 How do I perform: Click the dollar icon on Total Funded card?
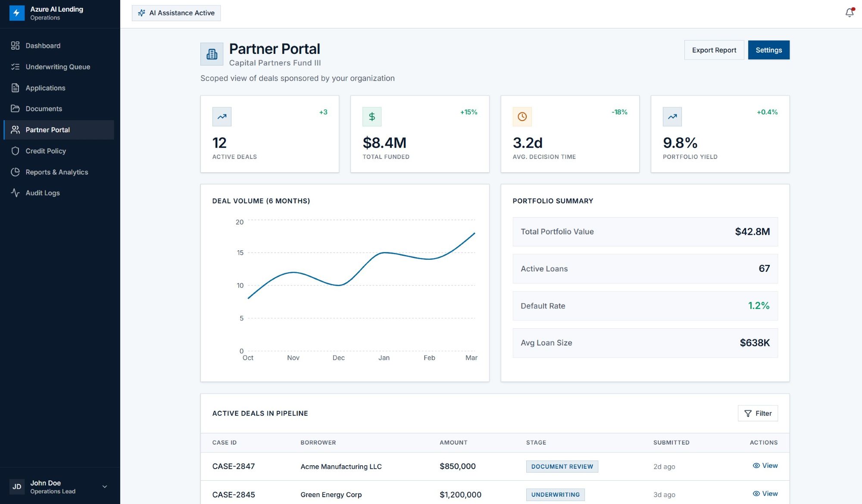(372, 117)
